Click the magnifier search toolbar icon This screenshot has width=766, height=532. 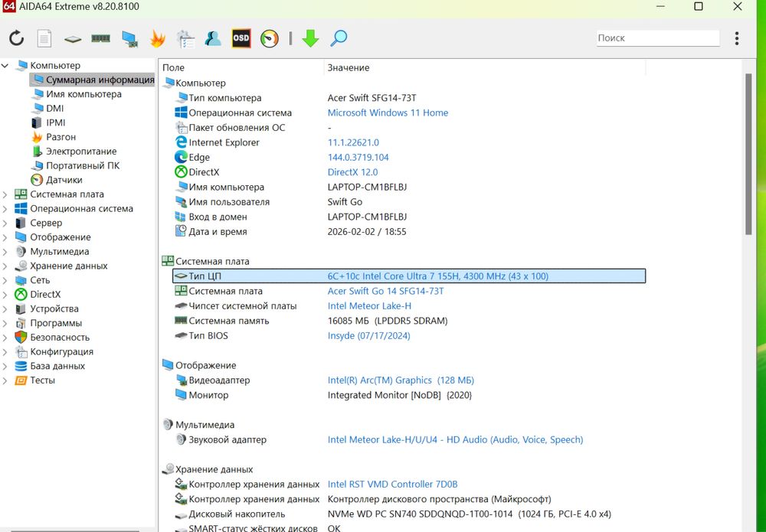click(339, 38)
